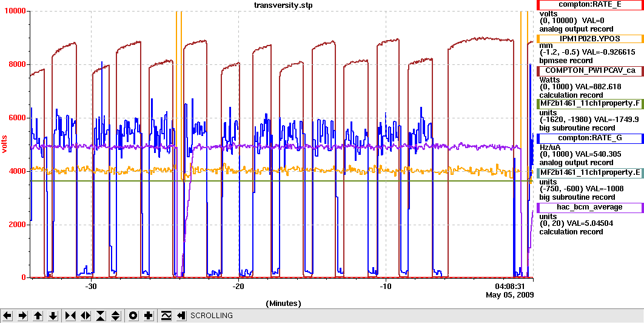Click the volts y-axis title
This screenshot has width=644, height=323.
(5, 144)
